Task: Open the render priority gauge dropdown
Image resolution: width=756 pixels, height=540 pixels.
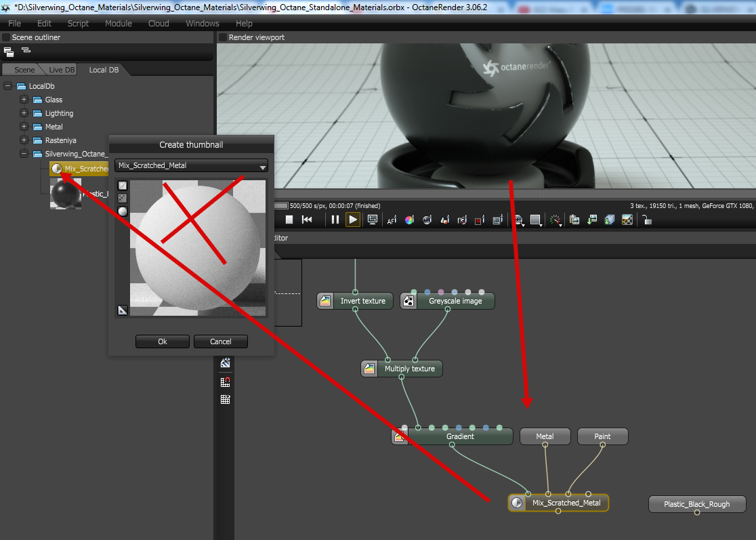Action: click(555, 220)
